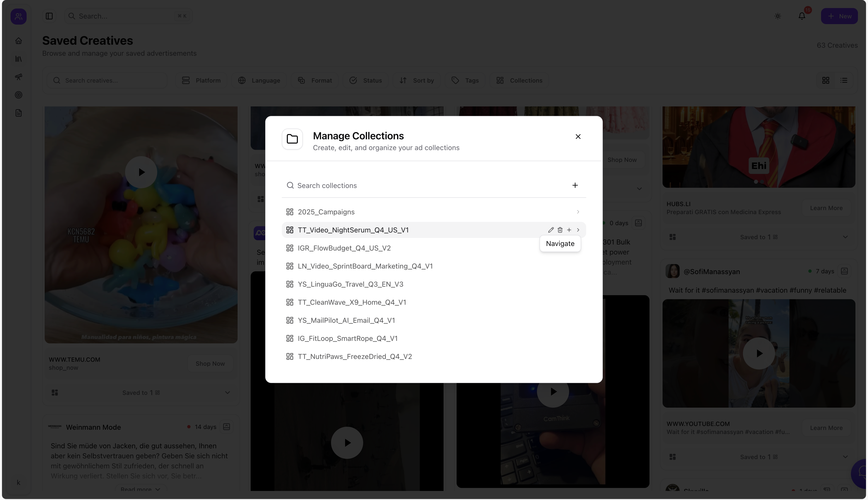
Task: Navigate into TT_Video_NightSerum chevron arrow
Action: [x=578, y=230]
